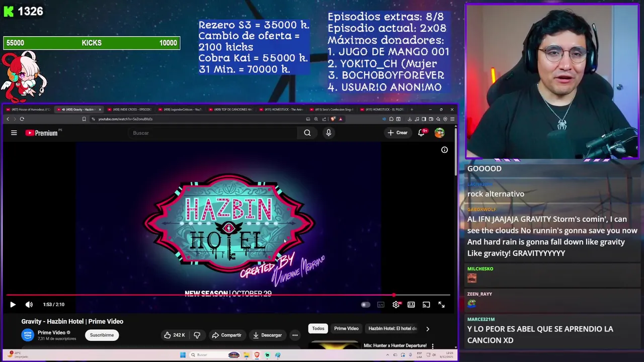Switch to theater mode view
This screenshot has width=644, height=362.
pyautogui.click(x=411, y=305)
